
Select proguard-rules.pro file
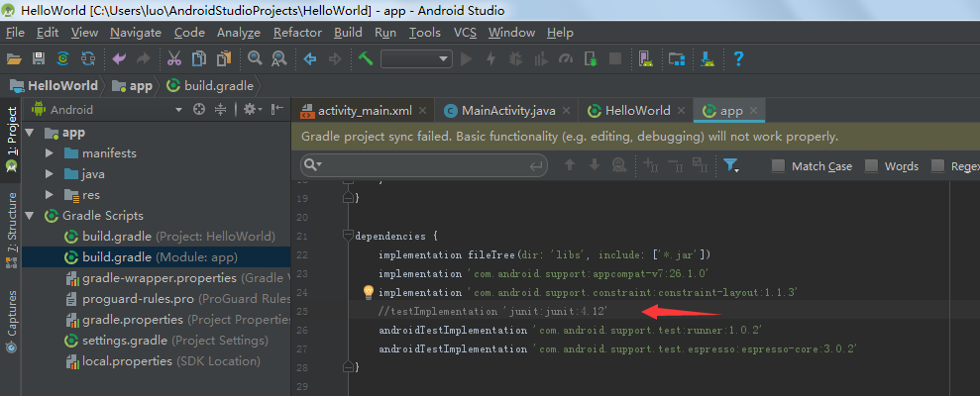click(177, 299)
